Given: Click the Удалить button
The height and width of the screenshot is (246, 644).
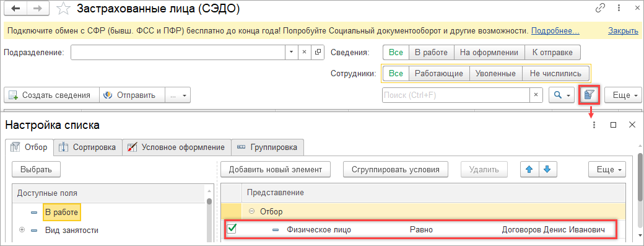Looking at the screenshot, I should click(x=484, y=169).
